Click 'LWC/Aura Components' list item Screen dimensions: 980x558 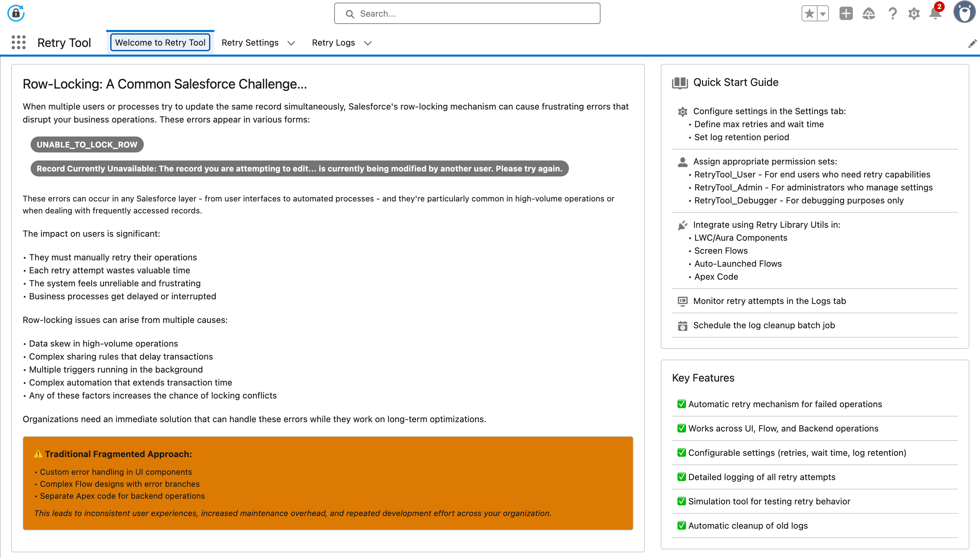tap(741, 238)
